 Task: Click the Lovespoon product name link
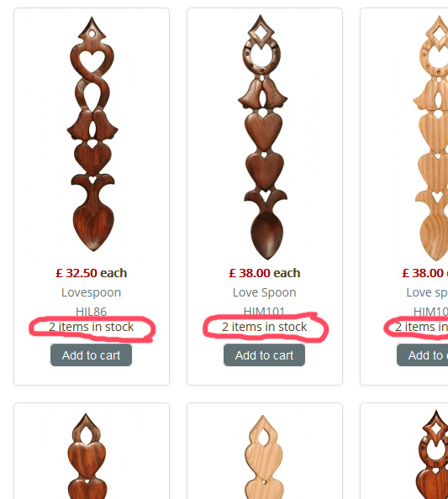click(91, 292)
